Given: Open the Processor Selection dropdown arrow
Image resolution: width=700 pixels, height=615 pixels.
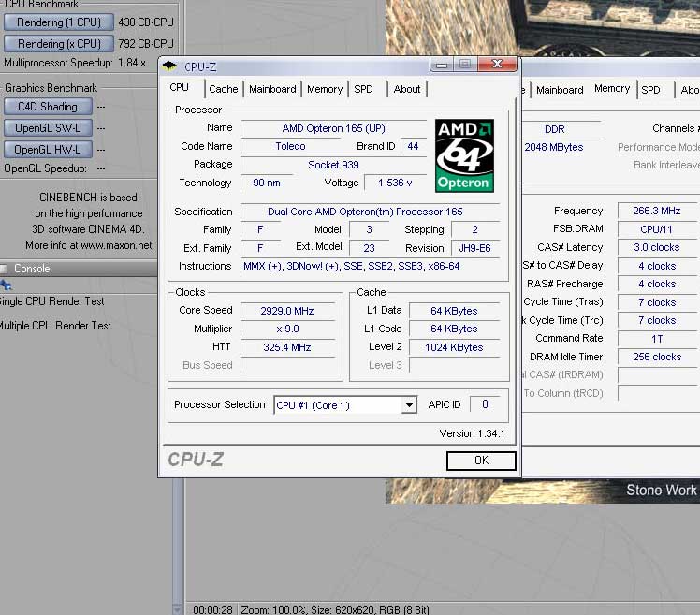Looking at the screenshot, I should coord(408,405).
